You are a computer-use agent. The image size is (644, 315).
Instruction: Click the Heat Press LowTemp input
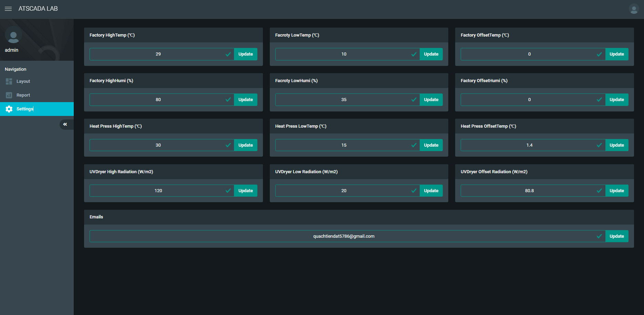344,145
